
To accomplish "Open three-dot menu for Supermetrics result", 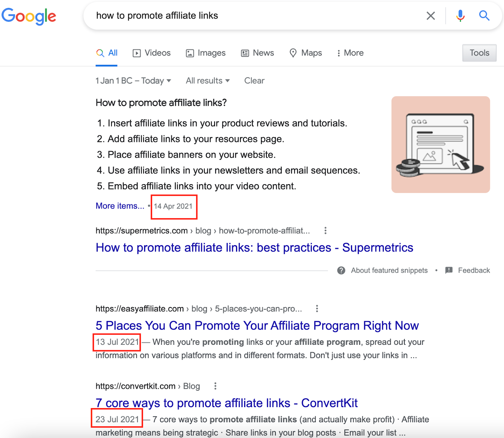I will tap(325, 230).
